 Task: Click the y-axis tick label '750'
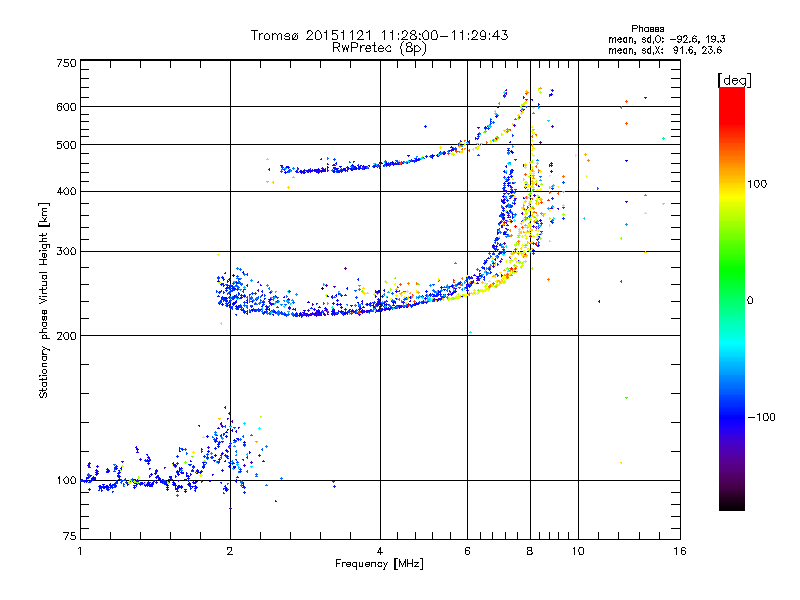click(x=66, y=63)
